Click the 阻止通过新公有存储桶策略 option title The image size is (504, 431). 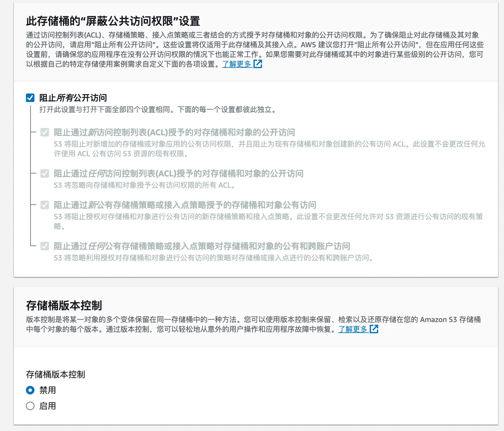185,205
